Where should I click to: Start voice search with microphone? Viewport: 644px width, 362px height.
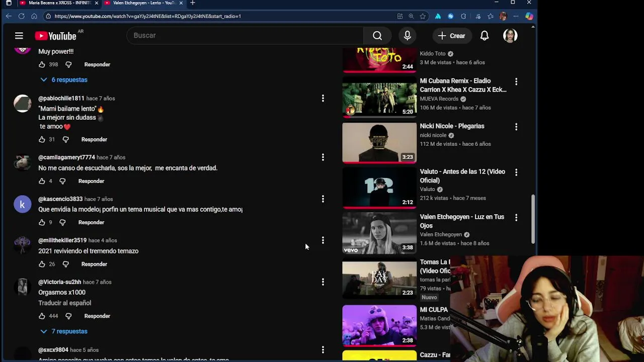point(407,36)
